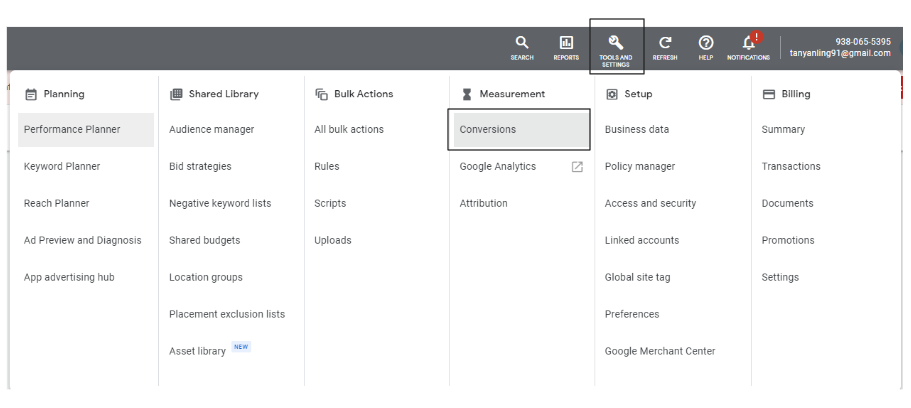The height and width of the screenshot is (408, 911).
Task: Open the Notifications bell icon
Action: (748, 43)
